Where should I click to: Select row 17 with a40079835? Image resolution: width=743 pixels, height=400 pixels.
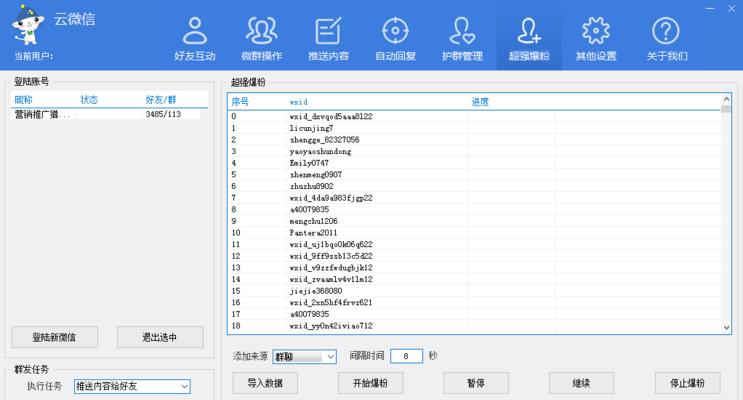coord(475,314)
